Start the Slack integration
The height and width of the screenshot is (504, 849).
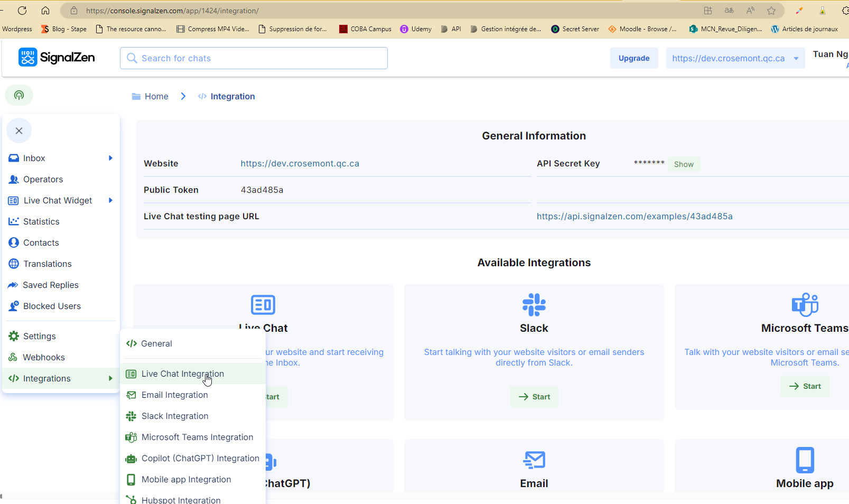tap(534, 397)
